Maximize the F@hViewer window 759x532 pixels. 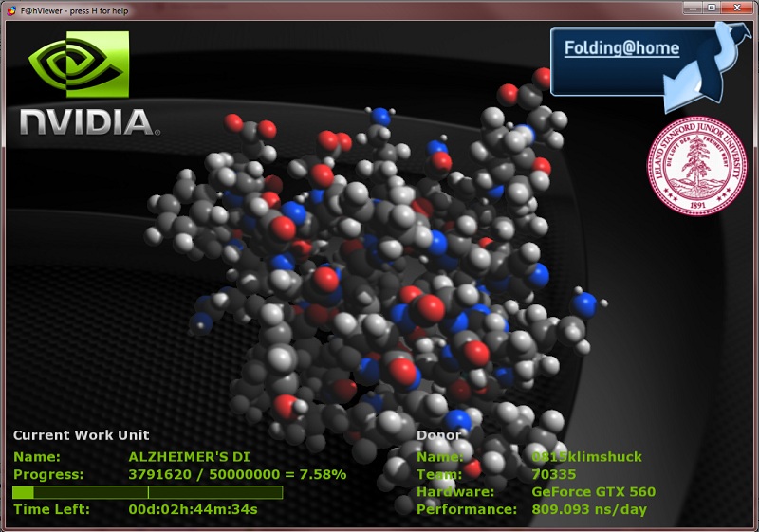[713, 8]
